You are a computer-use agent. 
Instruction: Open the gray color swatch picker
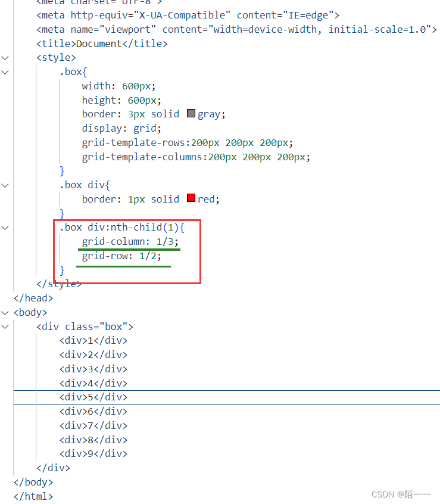[191, 113]
